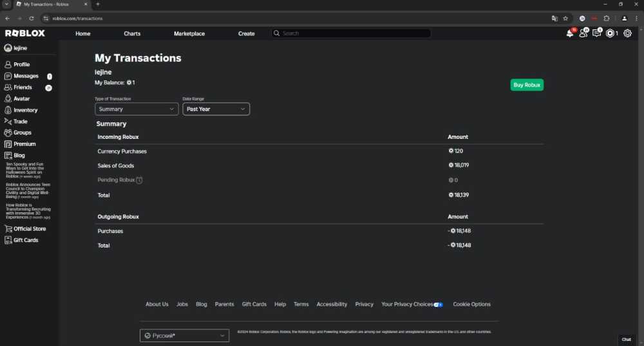The image size is (644, 346).
Task: Open Official Store in the sidebar
Action: click(30, 229)
